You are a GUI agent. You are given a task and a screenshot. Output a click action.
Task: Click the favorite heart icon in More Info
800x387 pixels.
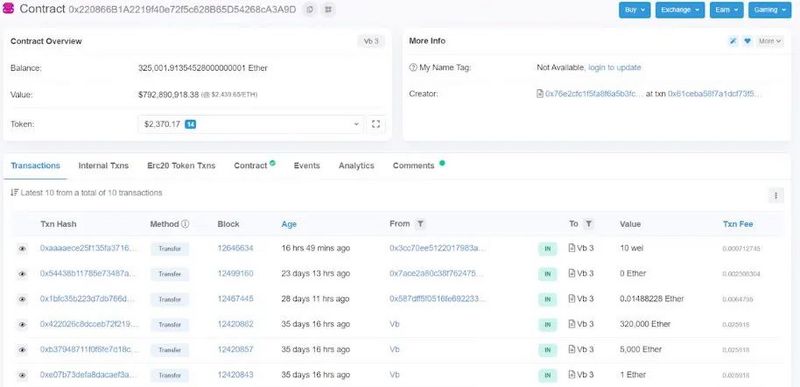[x=747, y=41]
